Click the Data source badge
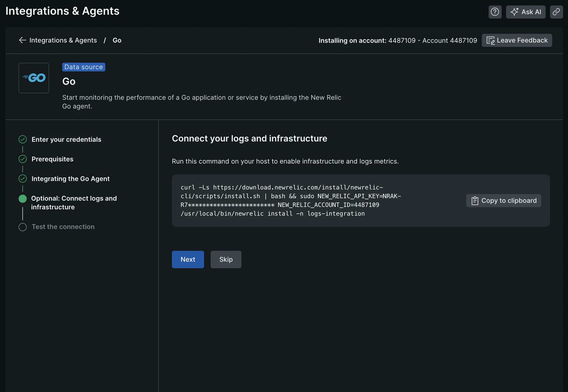This screenshot has height=392, width=568. pyautogui.click(x=83, y=67)
